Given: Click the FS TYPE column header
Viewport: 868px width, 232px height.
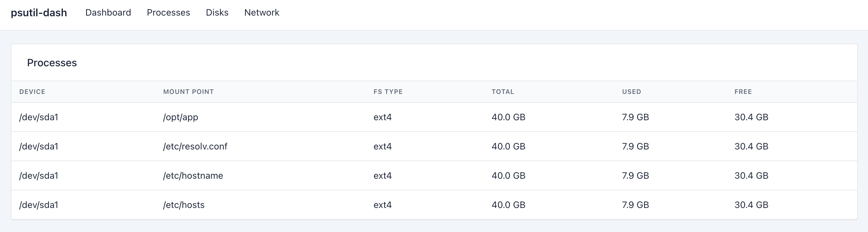Looking at the screenshot, I should (388, 92).
